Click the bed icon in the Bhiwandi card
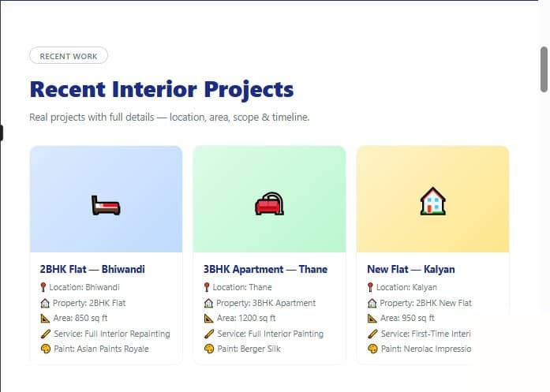Image resolution: width=550 pixels, height=392 pixels. coord(106,205)
